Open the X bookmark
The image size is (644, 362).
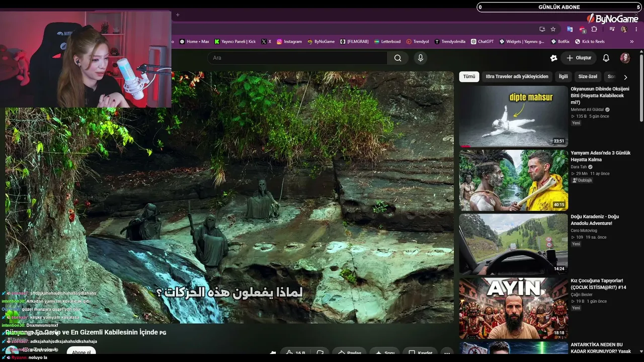[x=266, y=42]
